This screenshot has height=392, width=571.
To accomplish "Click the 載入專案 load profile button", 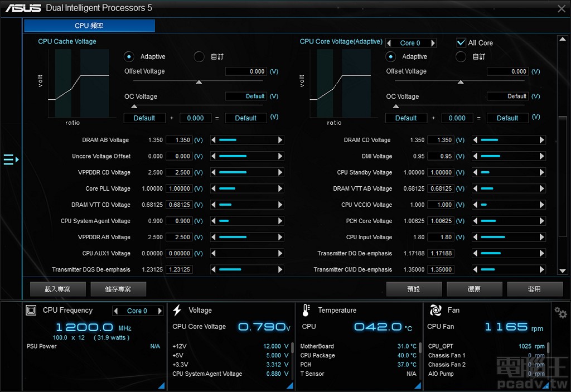I will tap(57, 289).
